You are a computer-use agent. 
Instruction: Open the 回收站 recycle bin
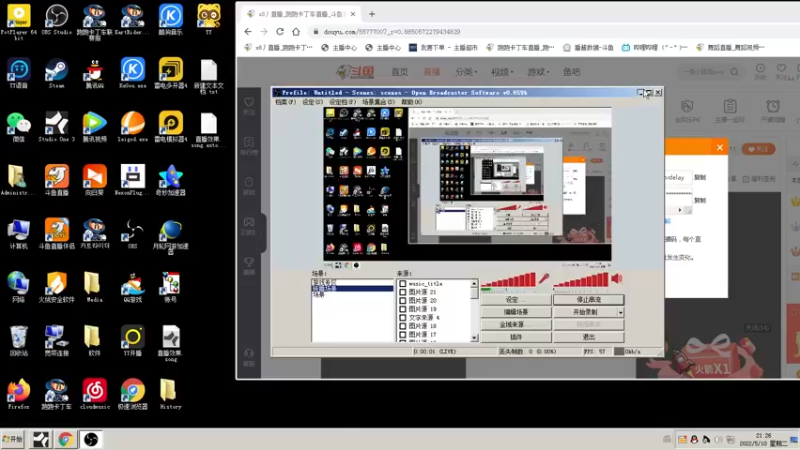point(18,340)
